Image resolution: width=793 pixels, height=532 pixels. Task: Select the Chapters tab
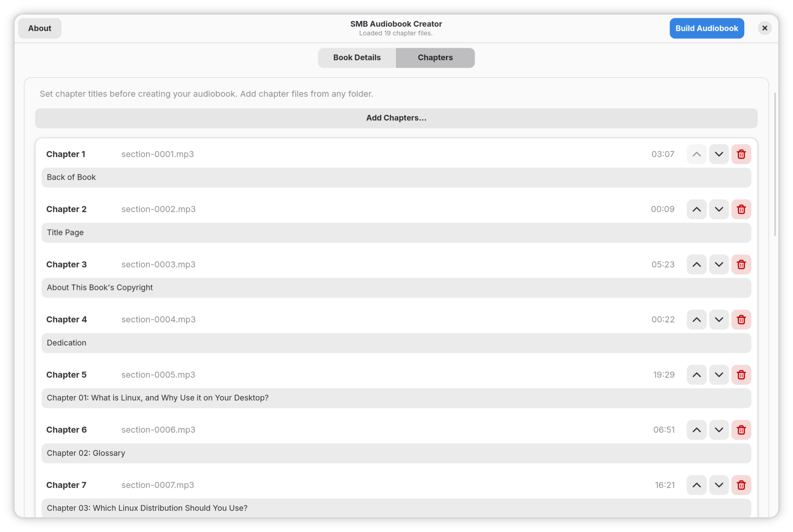435,58
